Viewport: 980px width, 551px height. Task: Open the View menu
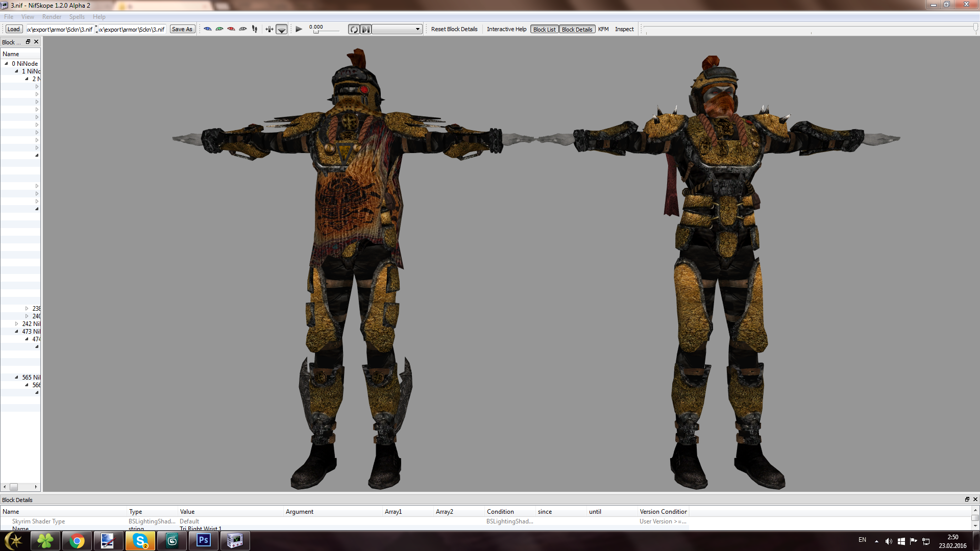pyautogui.click(x=28, y=17)
